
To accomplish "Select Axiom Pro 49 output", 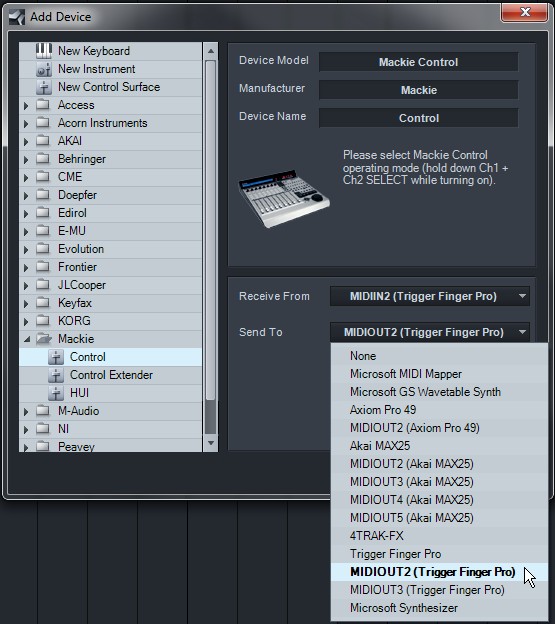I will point(439,410).
